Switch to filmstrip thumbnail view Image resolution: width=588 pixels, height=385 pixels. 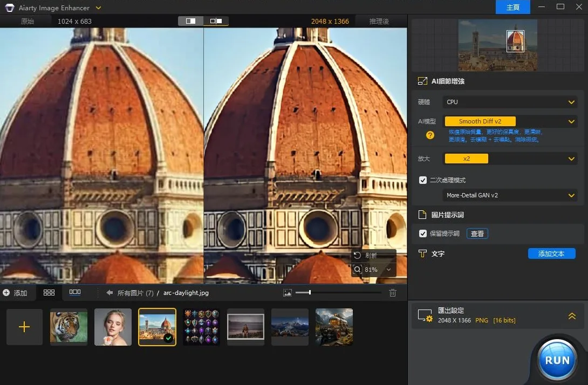[x=75, y=292]
